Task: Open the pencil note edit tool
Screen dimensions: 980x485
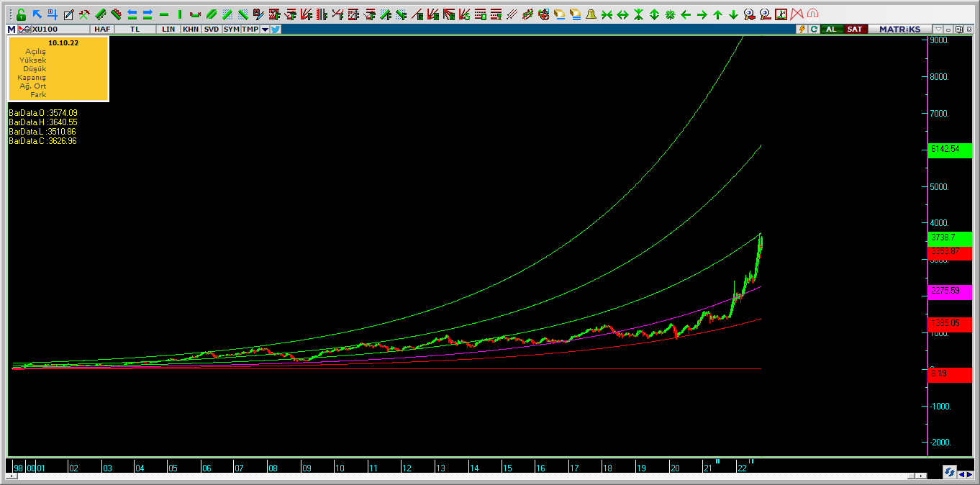Action: 68,14
